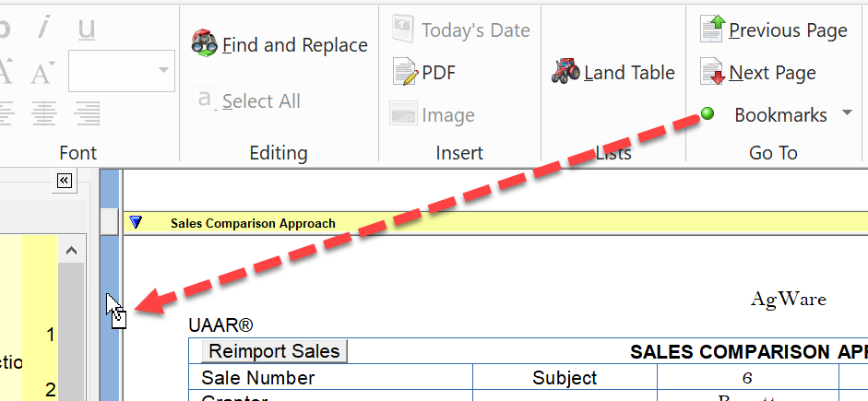
Task: Jump to the Next Page
Action: (712, 72)
